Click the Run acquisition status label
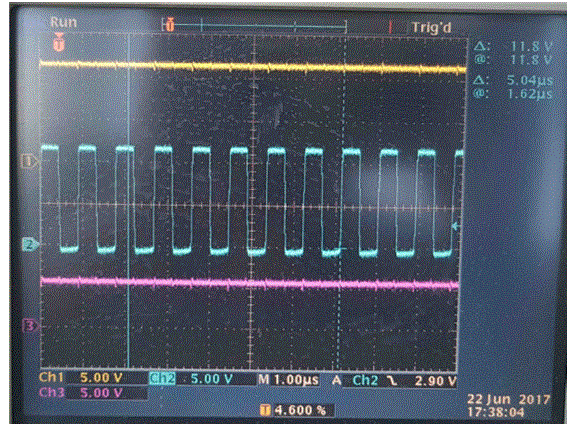 [x=64, y=22]
